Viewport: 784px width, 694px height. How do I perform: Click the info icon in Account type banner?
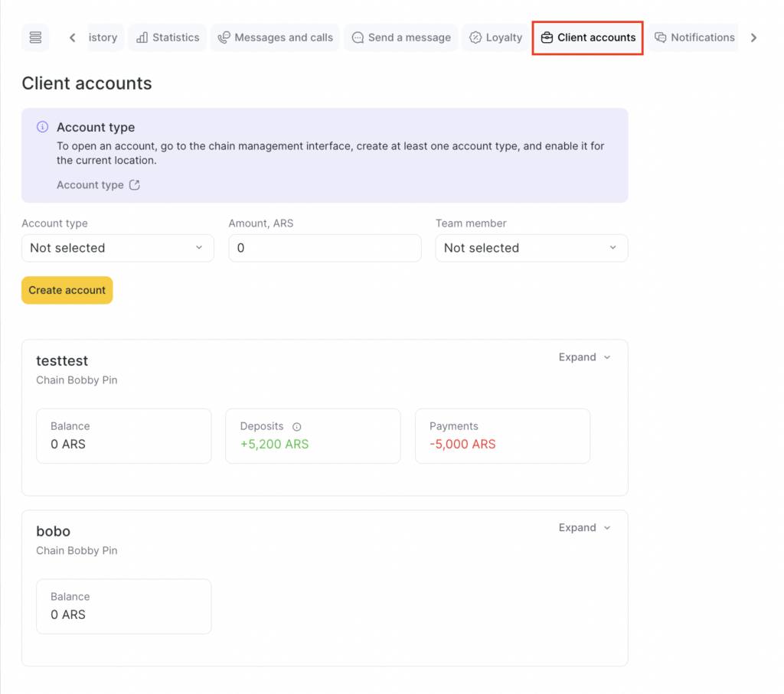pyautogui.click(x=43, y=128)
